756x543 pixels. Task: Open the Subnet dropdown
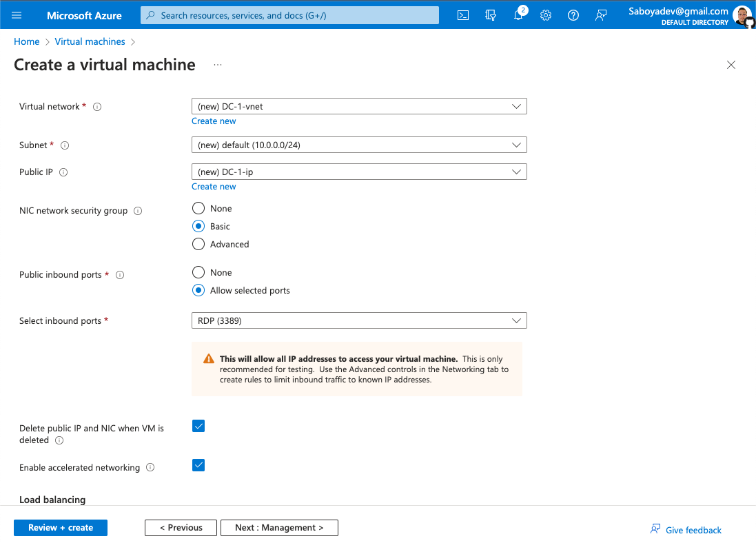tap(359, 145)
